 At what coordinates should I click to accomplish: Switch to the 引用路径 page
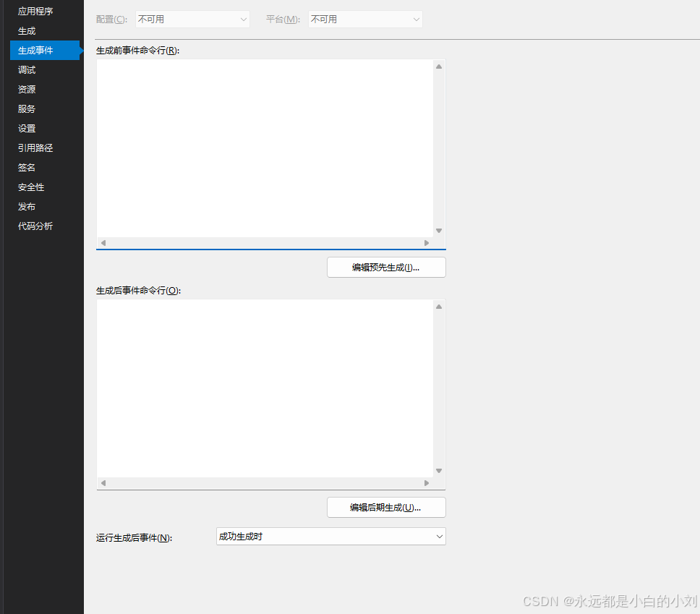[x=35, y=148]
